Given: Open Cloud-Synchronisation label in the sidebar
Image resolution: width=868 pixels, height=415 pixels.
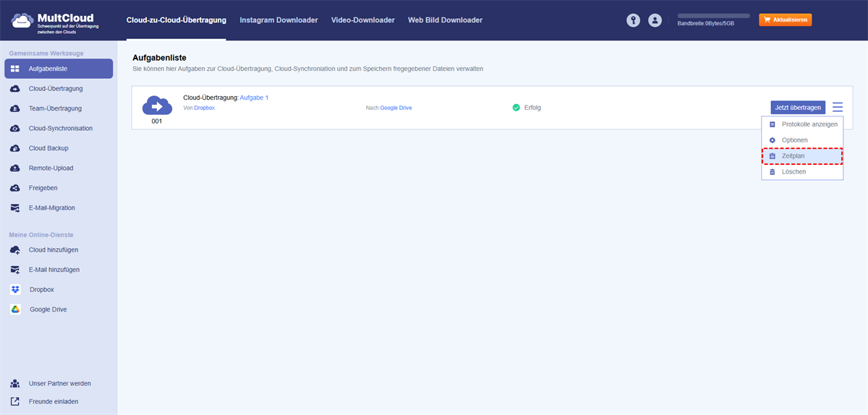Looking at the screenshot, I should (x=61, y=129).
